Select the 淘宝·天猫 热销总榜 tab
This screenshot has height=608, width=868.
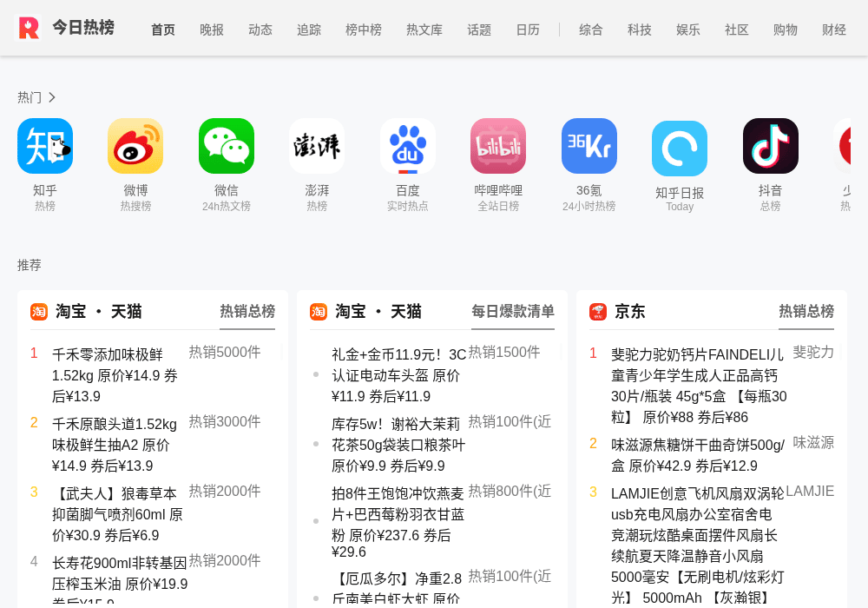247,312
